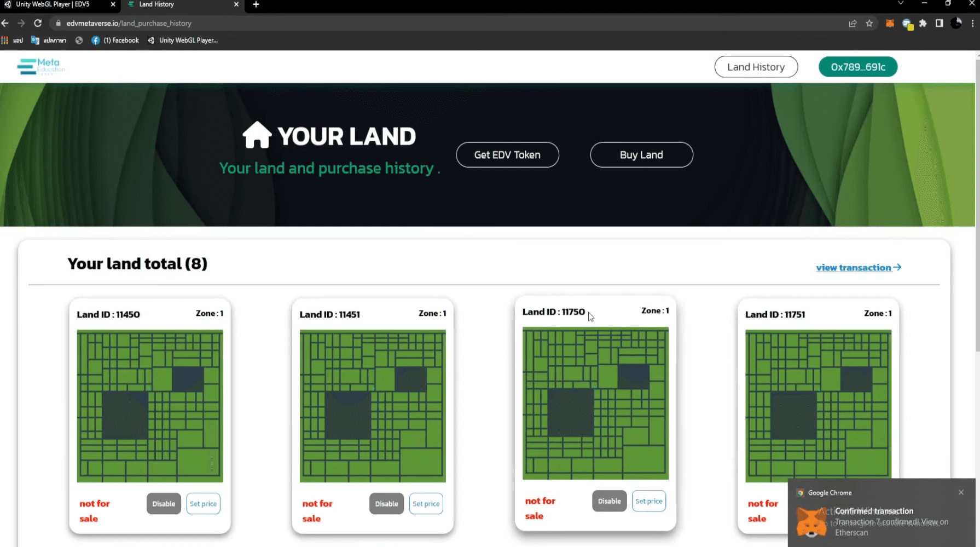Open the MetaMask fox extension icon
Screen dimensions: 980x547
[x=890, y=24]
